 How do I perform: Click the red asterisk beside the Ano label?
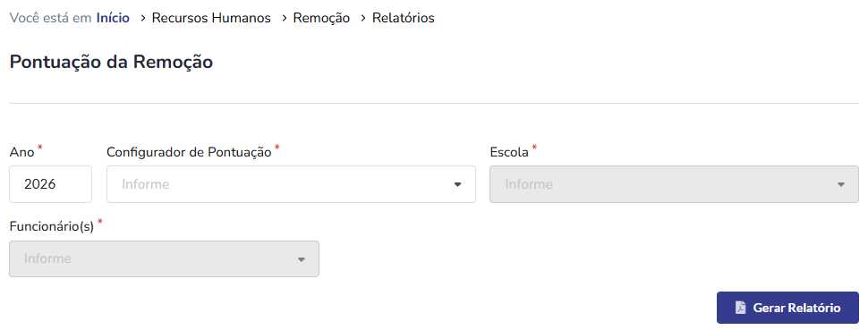[40, 148]
